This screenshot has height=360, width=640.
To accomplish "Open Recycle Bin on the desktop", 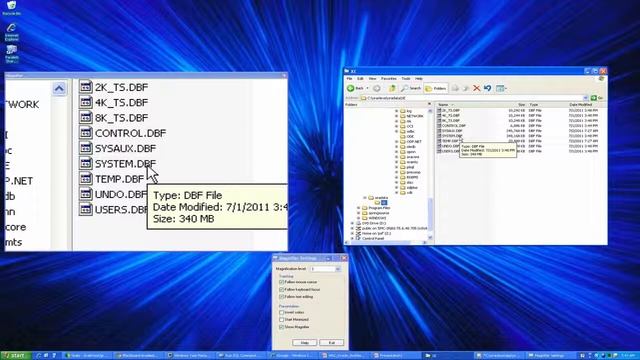I will (x=11, y=8).
